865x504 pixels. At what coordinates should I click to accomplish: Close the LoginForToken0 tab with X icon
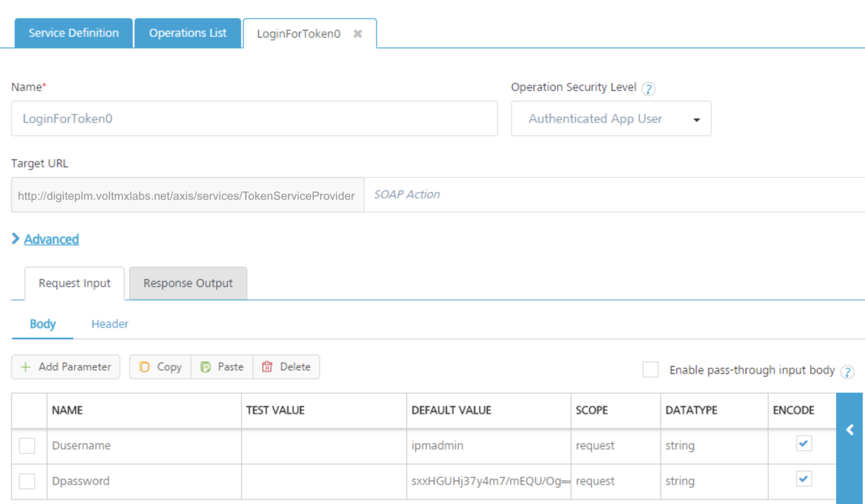(x=357, y=34)
